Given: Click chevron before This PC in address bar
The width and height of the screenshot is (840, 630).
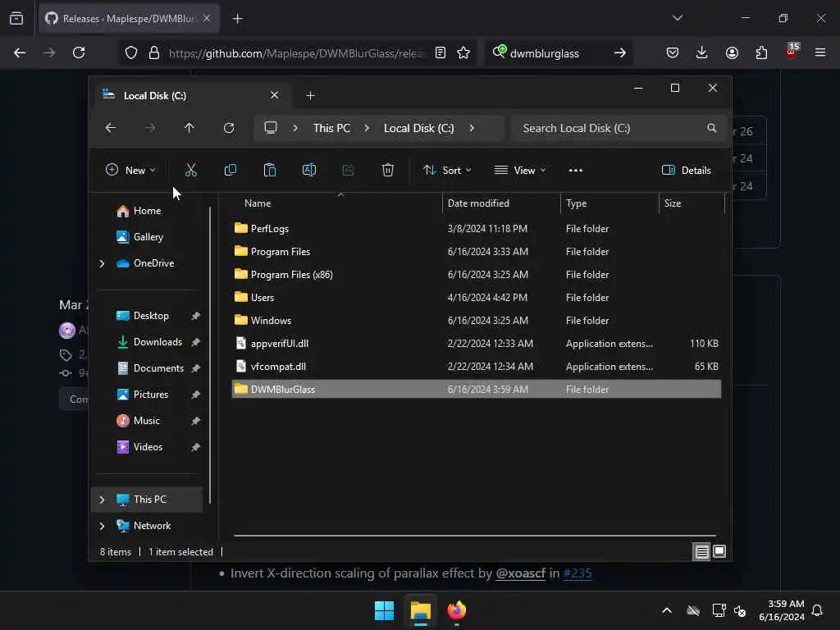Looking at the screenshot, I should pyautogui.click(x=295, y=128).
